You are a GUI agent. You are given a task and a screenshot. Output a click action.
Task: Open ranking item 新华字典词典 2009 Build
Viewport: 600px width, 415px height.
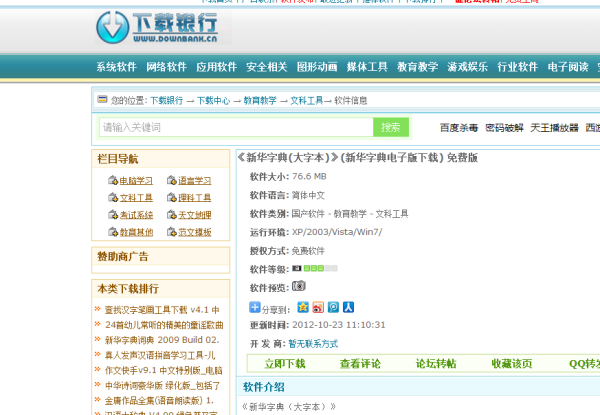pyautogui.click(x=162, y=340)
